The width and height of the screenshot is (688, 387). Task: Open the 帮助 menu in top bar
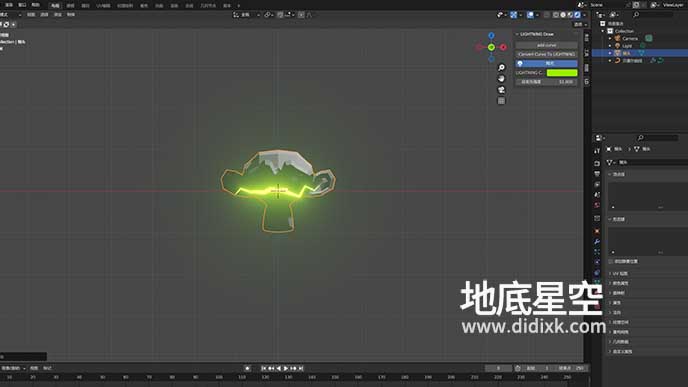pos(36,5)
